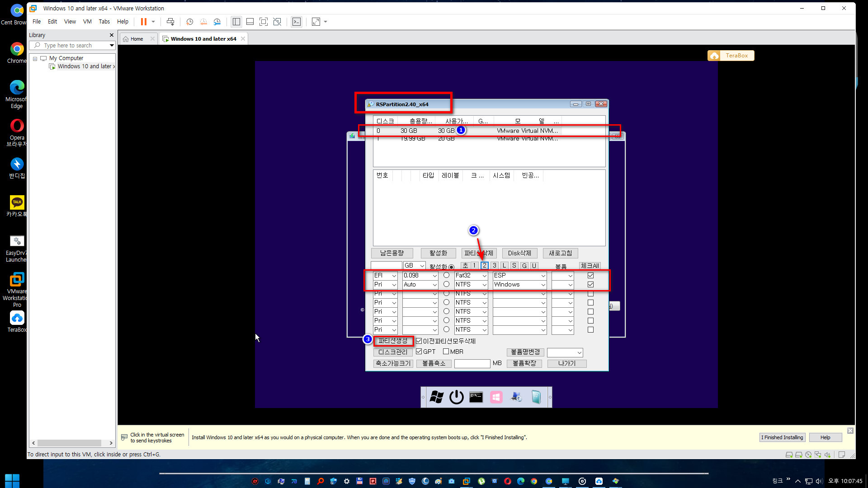Click the 새로고침 refresh button
Image resolution: width=868 pixels, height=488 pixels.
[x=560, y=253]
